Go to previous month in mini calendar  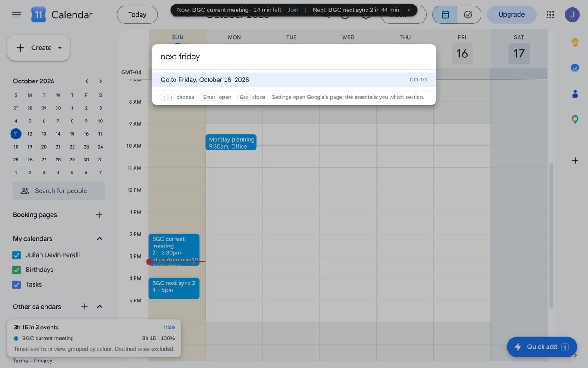(x=87, y=81)
